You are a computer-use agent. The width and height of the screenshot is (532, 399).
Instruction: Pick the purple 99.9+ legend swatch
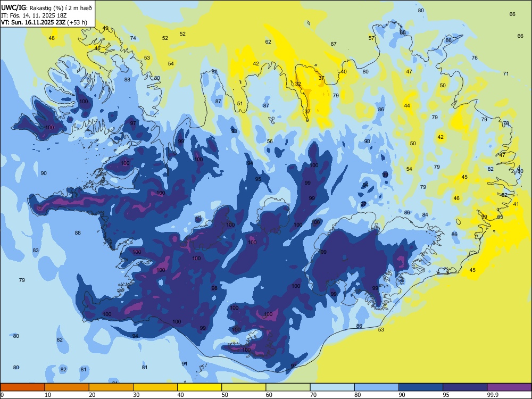pyautogui.click(x=509, y=387)
